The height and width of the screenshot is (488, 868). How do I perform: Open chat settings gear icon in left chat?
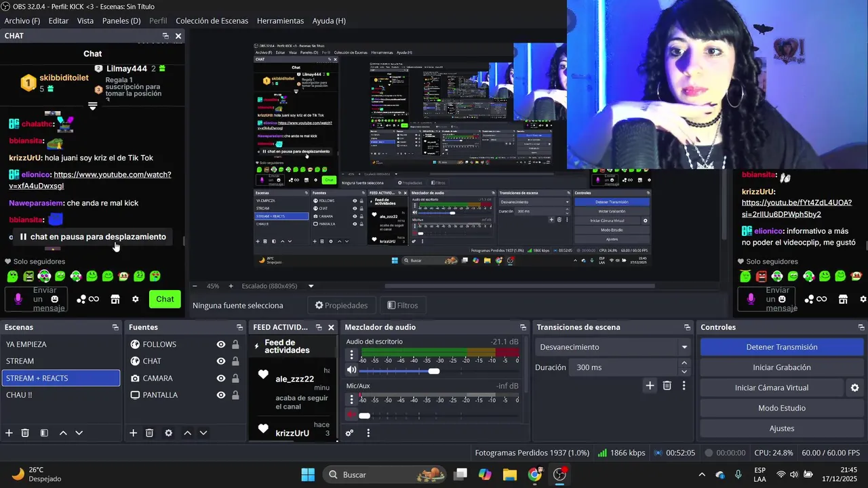click(135, 299)
